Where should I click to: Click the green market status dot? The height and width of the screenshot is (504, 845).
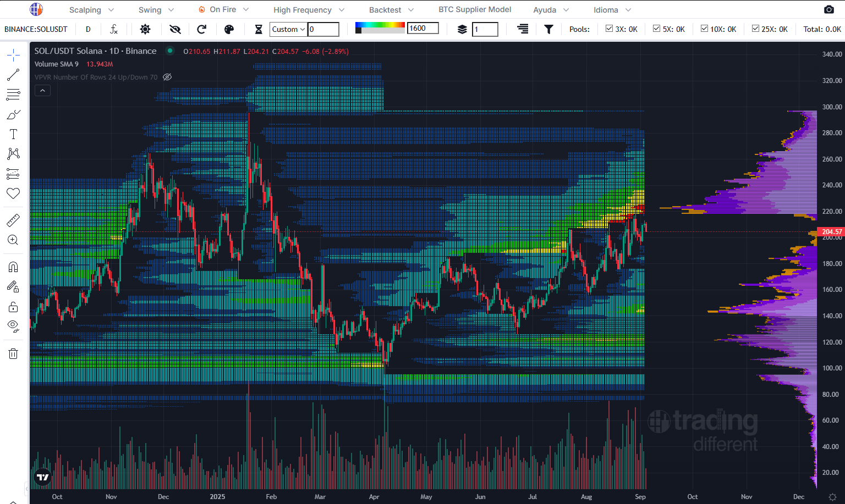[x=170, y=51]
